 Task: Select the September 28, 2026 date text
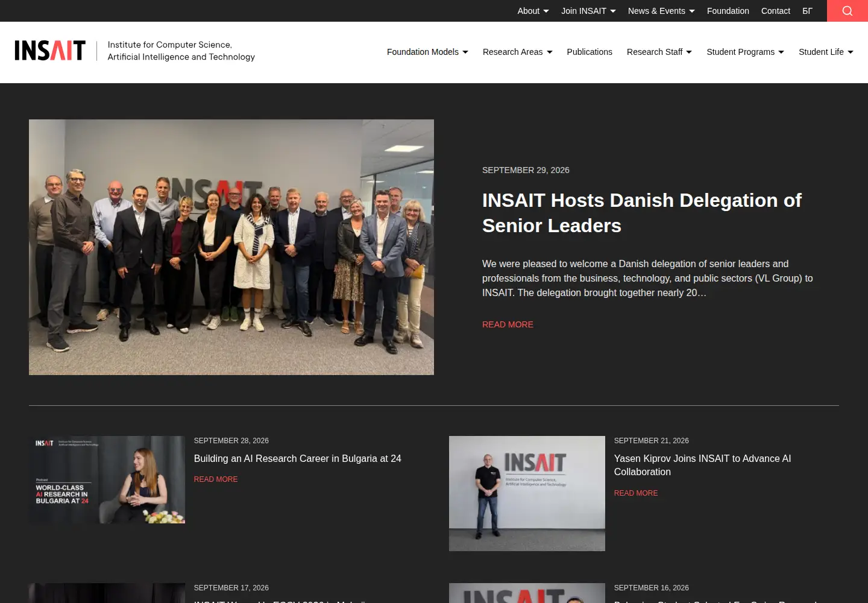pos(231,441)
